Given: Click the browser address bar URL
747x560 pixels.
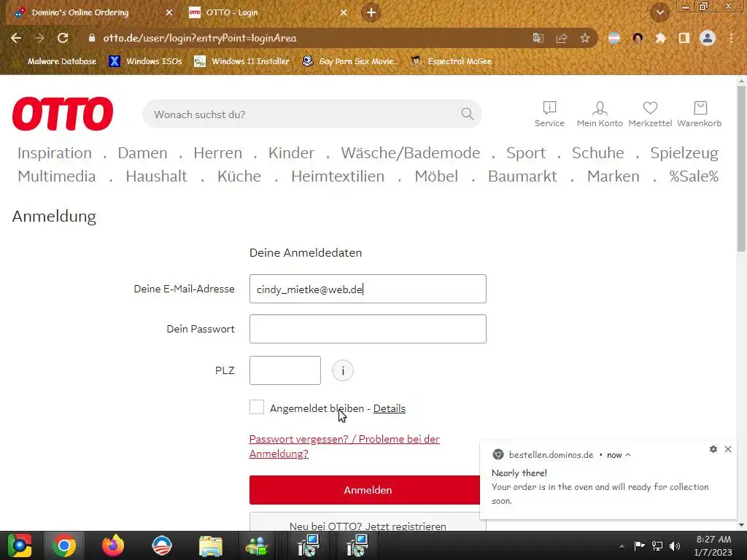Looking at the screenshot, I should point(200,38).
